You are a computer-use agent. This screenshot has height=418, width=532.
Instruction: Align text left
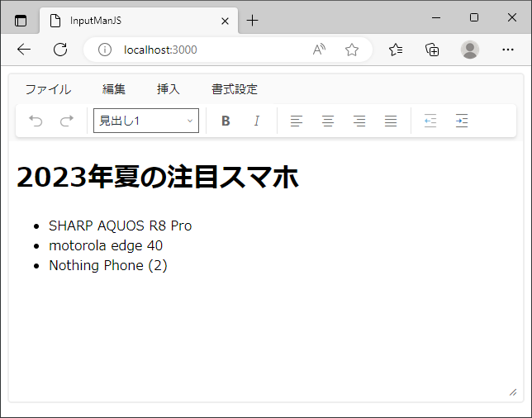pyautogui.click(x=297, y=121)
